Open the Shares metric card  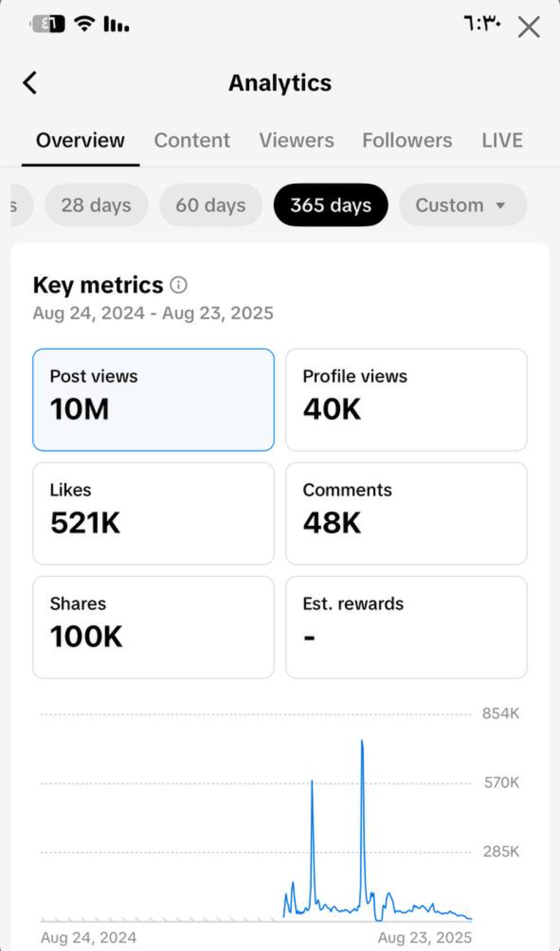153,627
